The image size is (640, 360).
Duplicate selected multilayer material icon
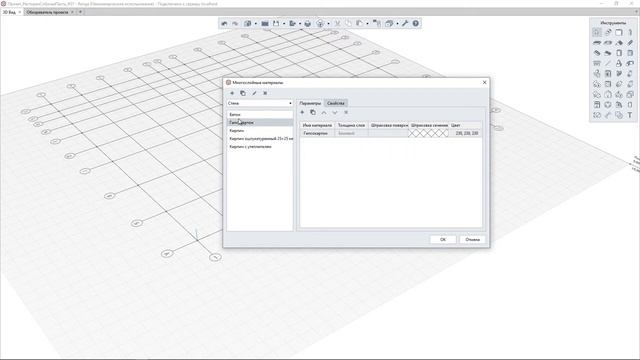click(243, 93)
